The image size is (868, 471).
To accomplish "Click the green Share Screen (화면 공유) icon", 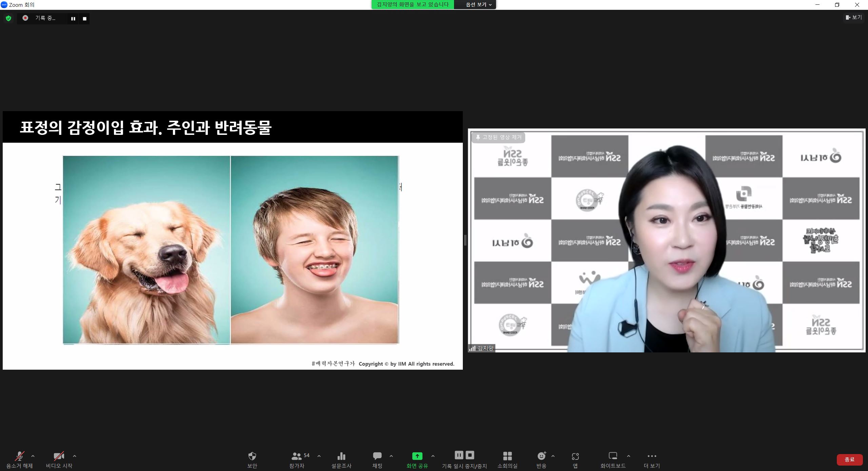I will point(417,456).
